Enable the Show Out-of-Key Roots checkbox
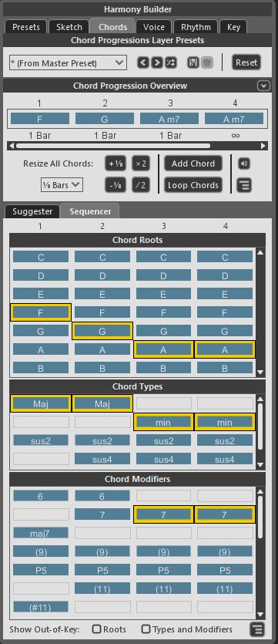Screen dimensions: 278x644 97,629
